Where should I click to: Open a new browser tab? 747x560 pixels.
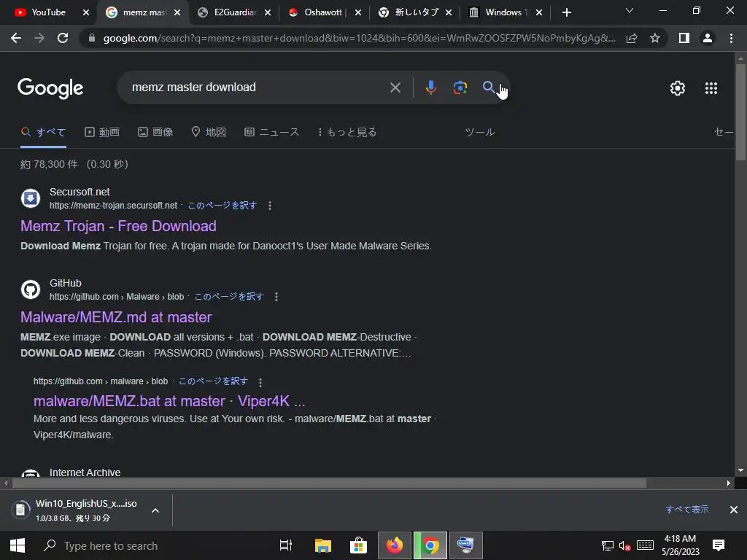pos(566,12)
